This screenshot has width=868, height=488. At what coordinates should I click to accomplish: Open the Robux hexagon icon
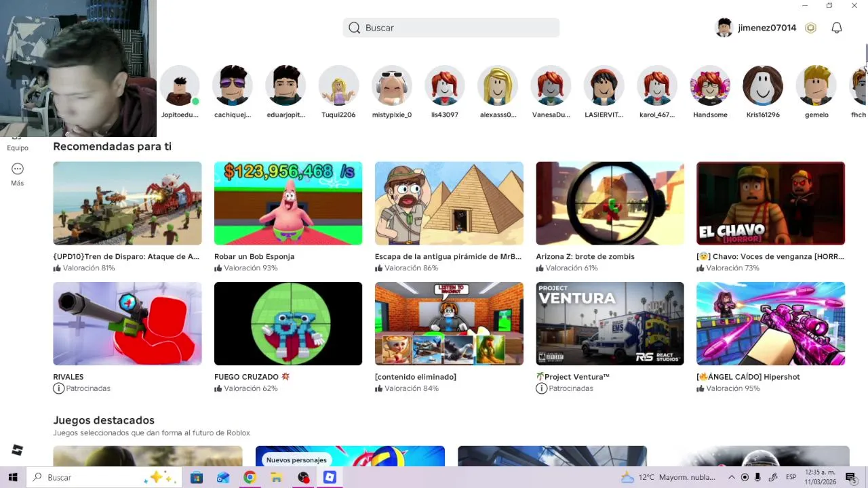point(810,28)
